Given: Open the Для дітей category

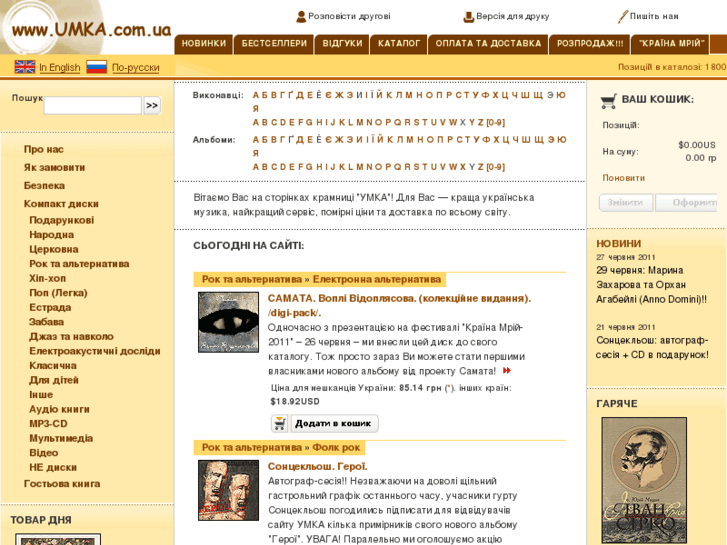Looking at the screenshot, I should [54, 380].
